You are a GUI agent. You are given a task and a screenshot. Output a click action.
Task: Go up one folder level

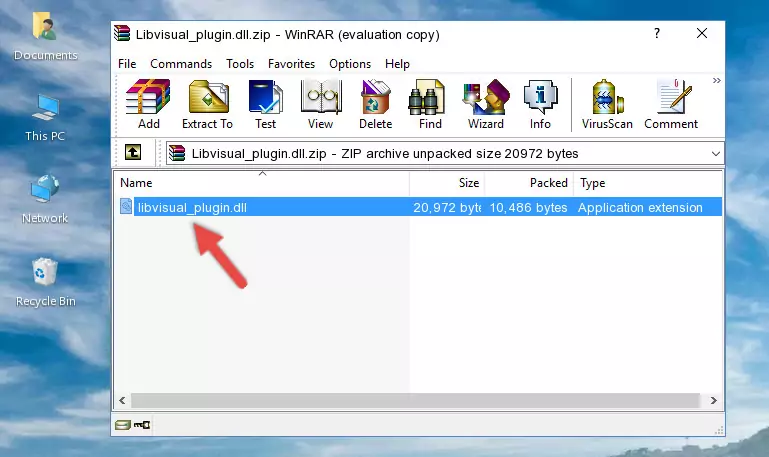click(133, 152)
